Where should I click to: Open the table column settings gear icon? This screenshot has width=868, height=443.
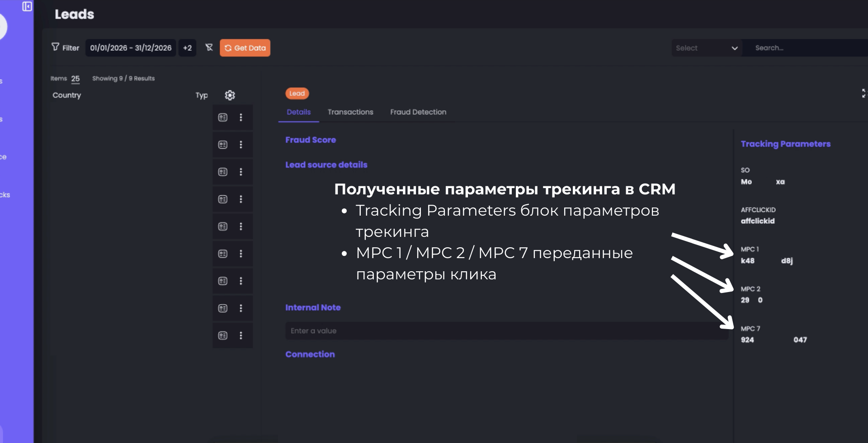click(230, 95)
